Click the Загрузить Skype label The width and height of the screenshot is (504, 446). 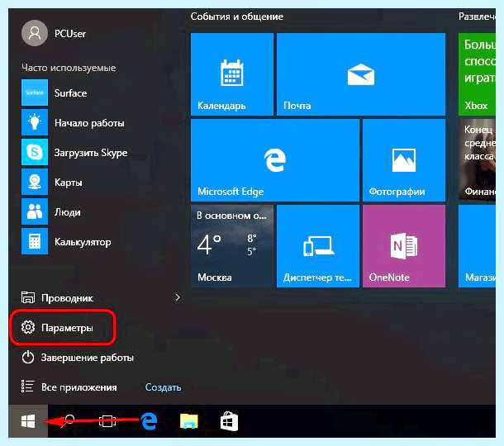[91, 153]
